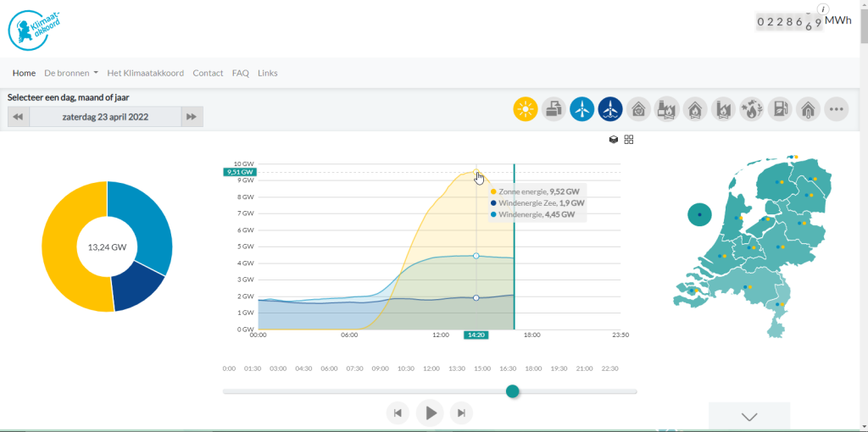Enable the biofuel pump icon
This screenshot has width=868, height=432.
click(x=780, y=109)
